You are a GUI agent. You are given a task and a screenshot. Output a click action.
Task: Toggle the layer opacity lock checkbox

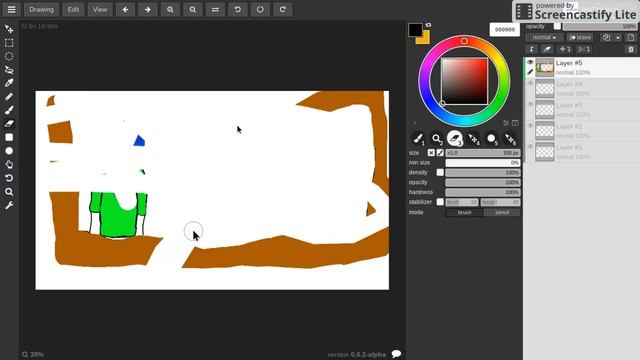pyautogui.click(x=557, y=26)
